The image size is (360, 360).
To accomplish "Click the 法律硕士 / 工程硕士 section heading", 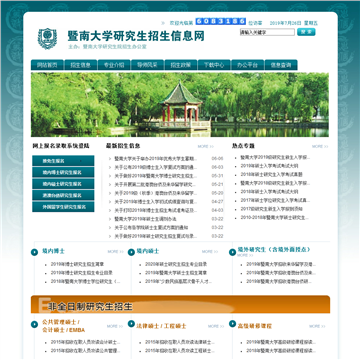I will (161, 326).
